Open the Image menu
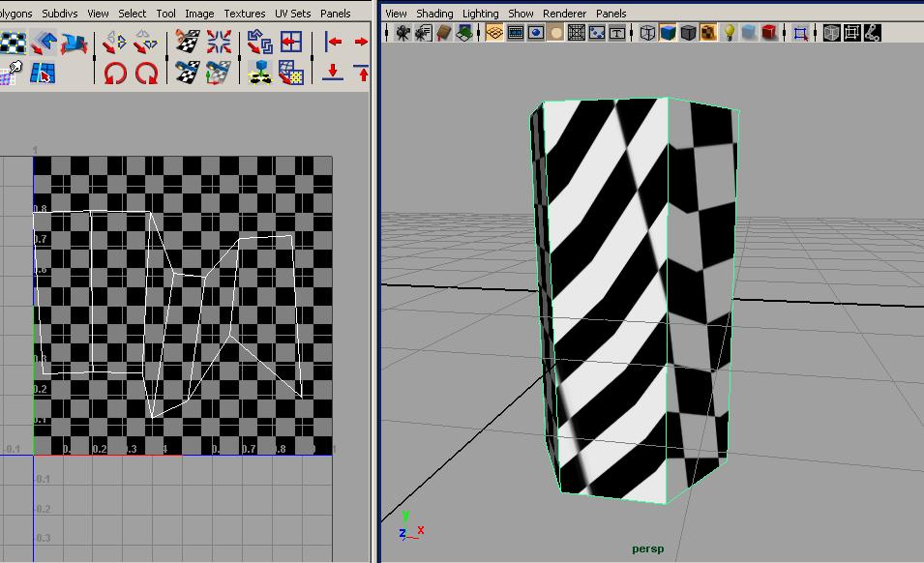 (x=199, y=13)
